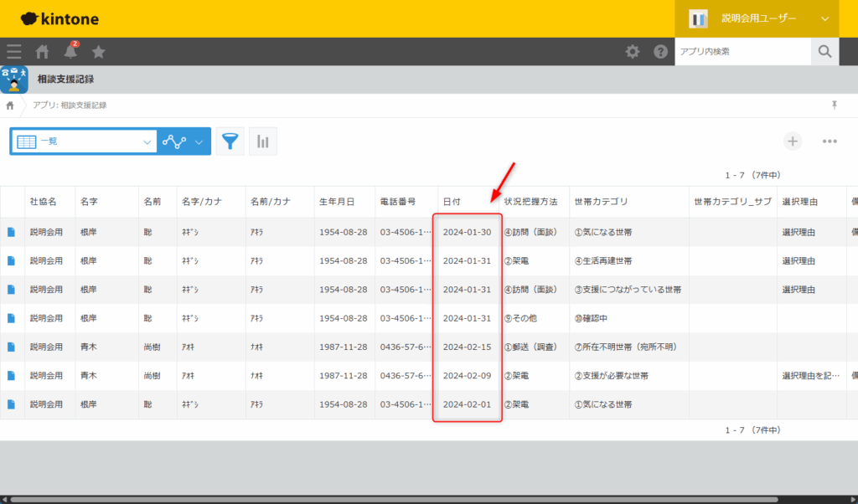This screenshot has width=858, height=504.
Task: Open settings gear icon
Action: (x=633, y=52)
